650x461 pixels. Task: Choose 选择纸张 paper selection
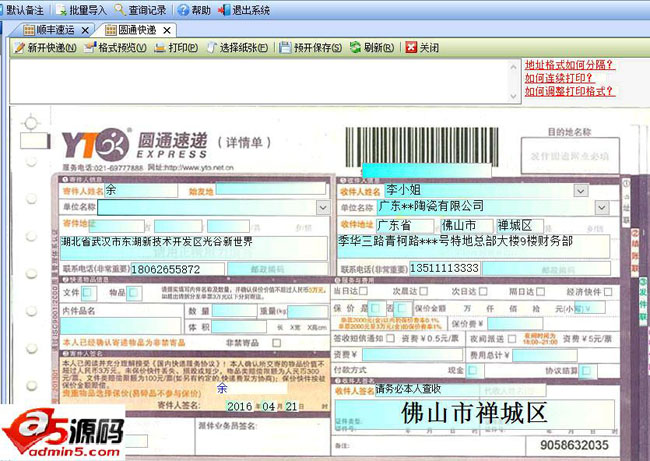[237, 48]
